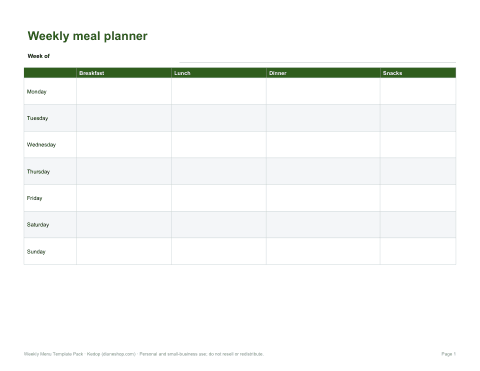Click the 'Weekly meal planner' title
The width and height of the screenshot is (480, 371).
(87, 36)
